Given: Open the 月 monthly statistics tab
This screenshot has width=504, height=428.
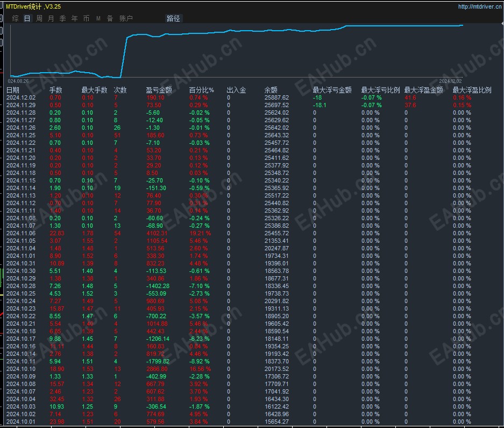Looking at the screenshot, I should coord(51,18).
